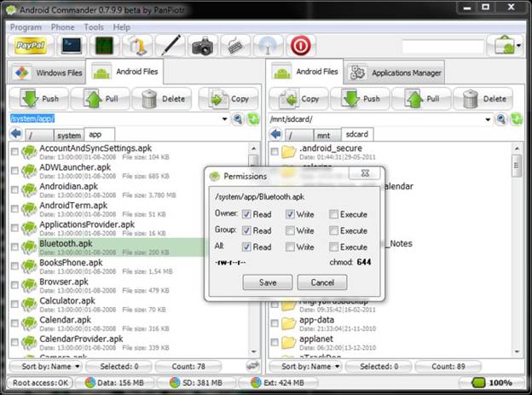Save the permissions changes
The image size is (532, 395).
267,282
